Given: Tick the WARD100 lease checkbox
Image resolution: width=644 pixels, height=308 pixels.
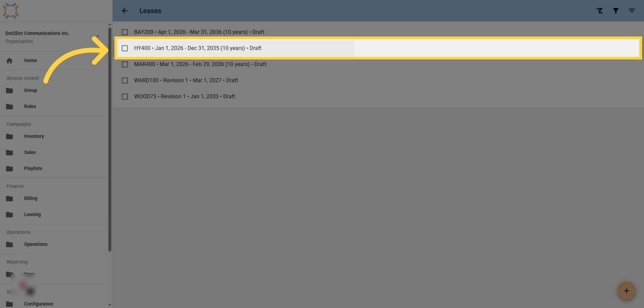Looking at the screenshot, I should pos(125,80).
